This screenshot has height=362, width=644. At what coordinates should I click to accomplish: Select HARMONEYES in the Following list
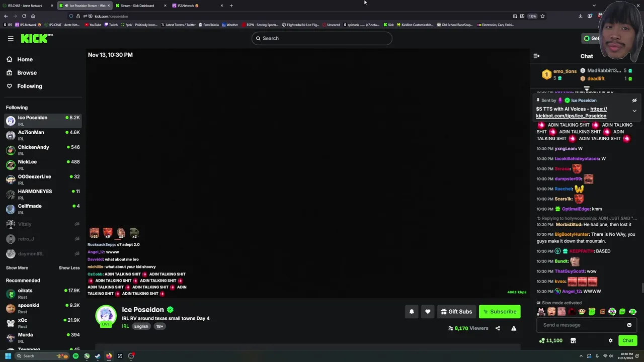pyautogui.click(x=43, y=194)
